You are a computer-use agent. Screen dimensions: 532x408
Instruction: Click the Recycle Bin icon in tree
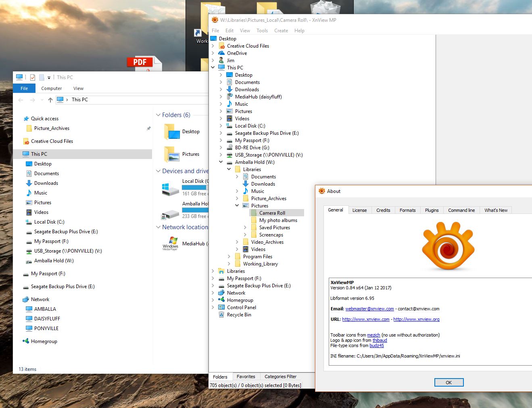(221, 315)
